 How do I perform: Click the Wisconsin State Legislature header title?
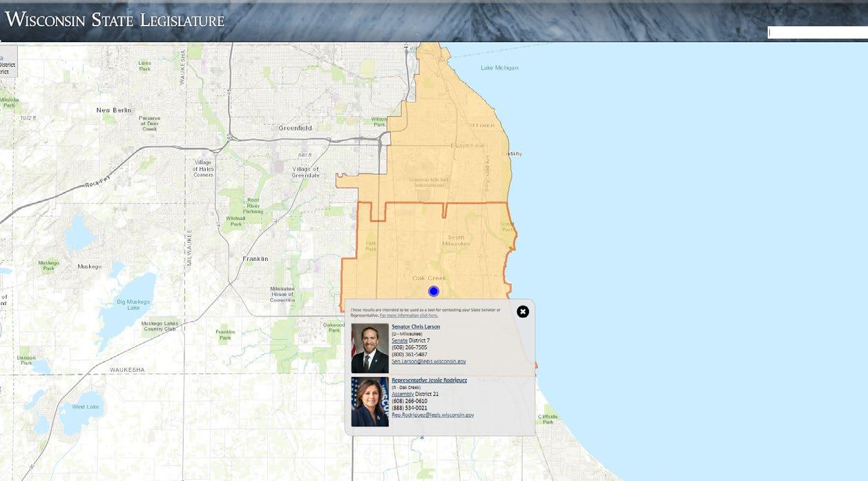pyautogui.click(x=115, y=19)
